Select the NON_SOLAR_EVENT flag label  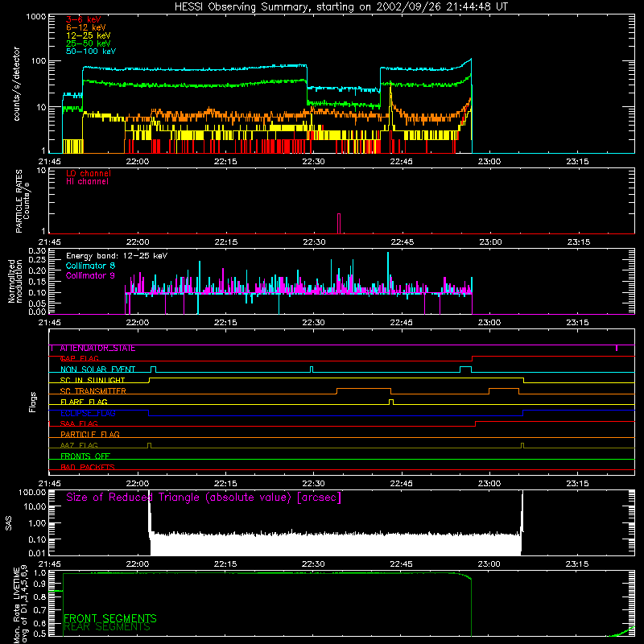click(x=97, y=369)
